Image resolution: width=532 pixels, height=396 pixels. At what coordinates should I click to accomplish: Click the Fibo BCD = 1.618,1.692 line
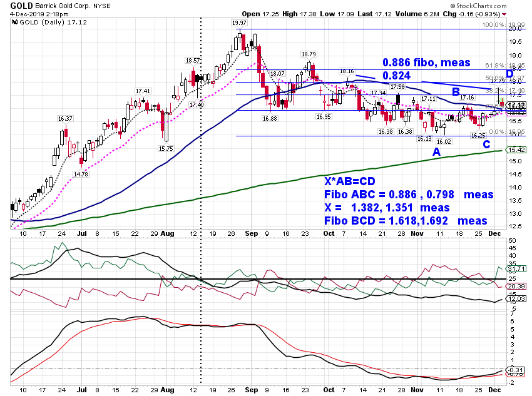(x=406, y=221)
